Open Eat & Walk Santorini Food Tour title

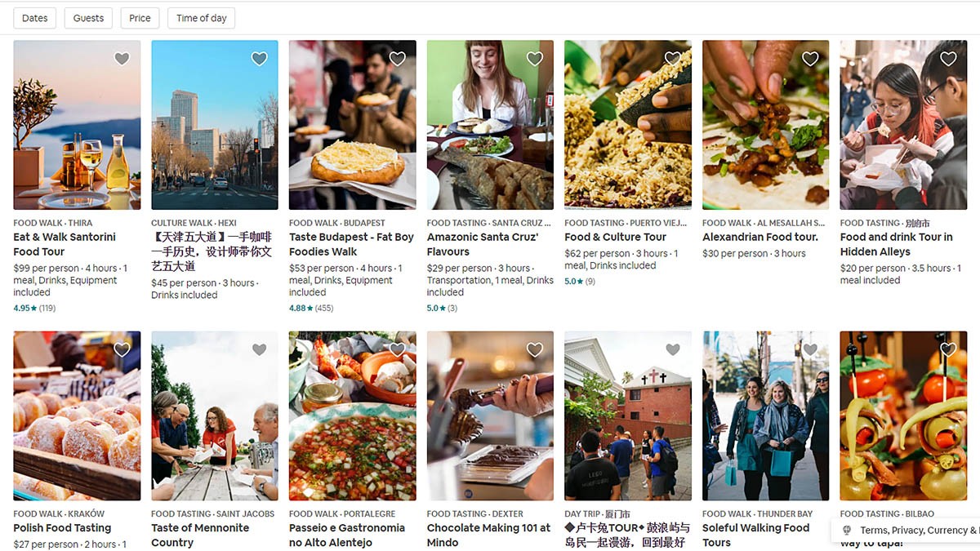(x=65, y=244)
